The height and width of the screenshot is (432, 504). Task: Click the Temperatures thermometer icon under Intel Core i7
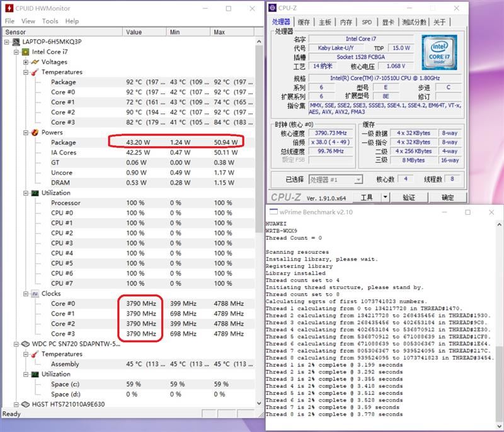pos(35,72)
